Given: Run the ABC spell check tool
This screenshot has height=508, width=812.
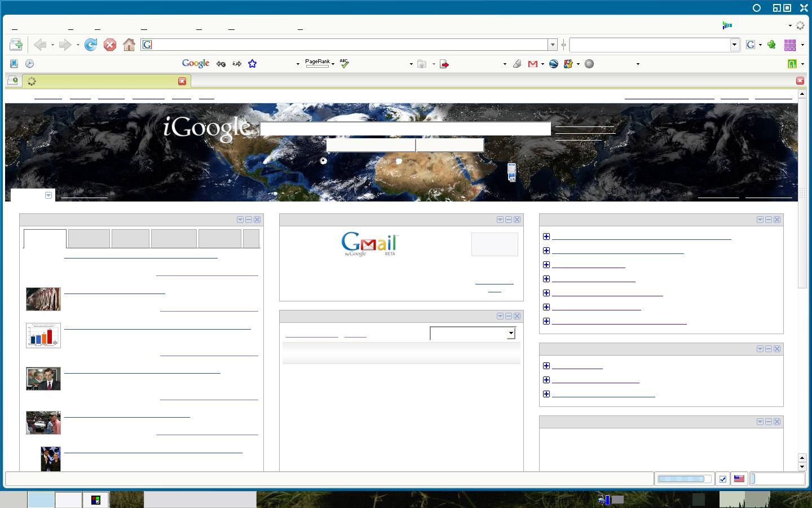Looking at the screenshot, I should click(344, 64).
